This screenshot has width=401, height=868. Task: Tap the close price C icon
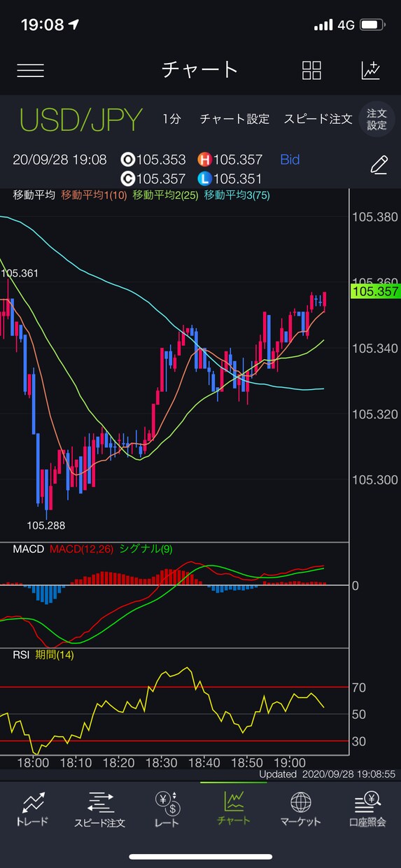click(x=128, y=179)
